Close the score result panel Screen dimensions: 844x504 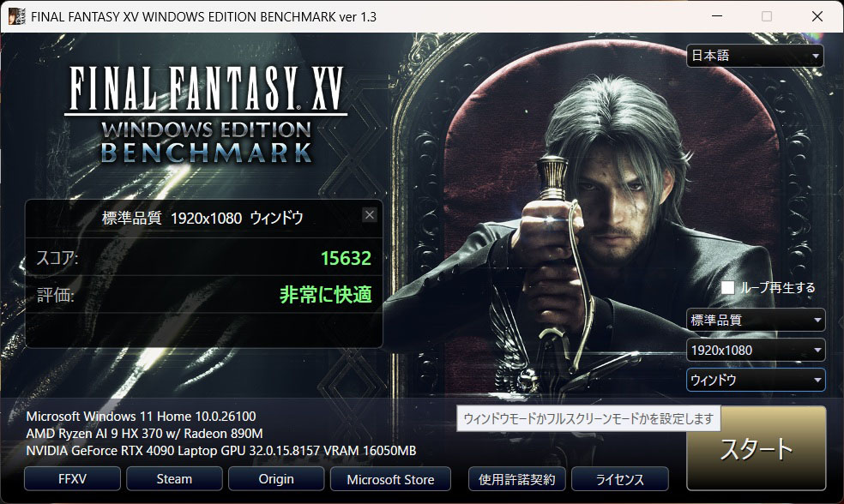[x=369, y=215]
